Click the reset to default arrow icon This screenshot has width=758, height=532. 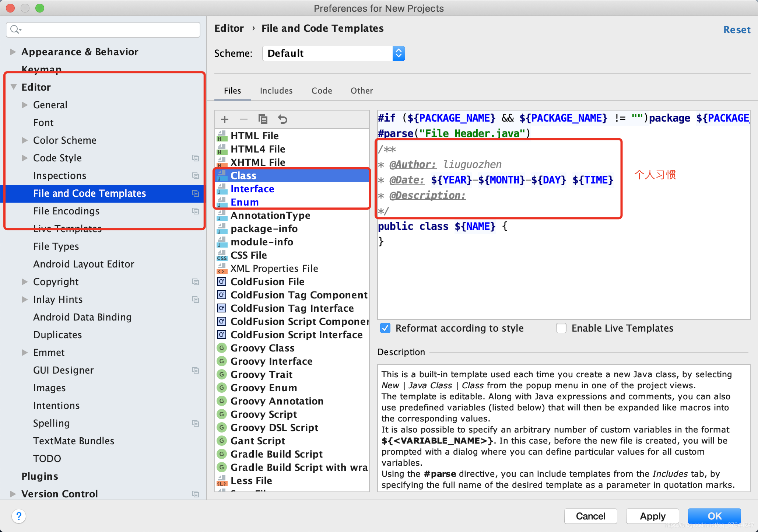(283, 119)
